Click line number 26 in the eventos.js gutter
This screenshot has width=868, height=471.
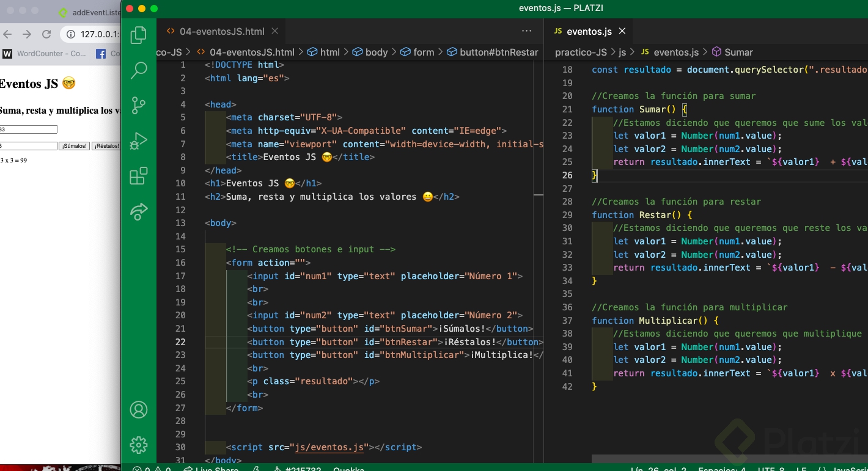[567, 175]
